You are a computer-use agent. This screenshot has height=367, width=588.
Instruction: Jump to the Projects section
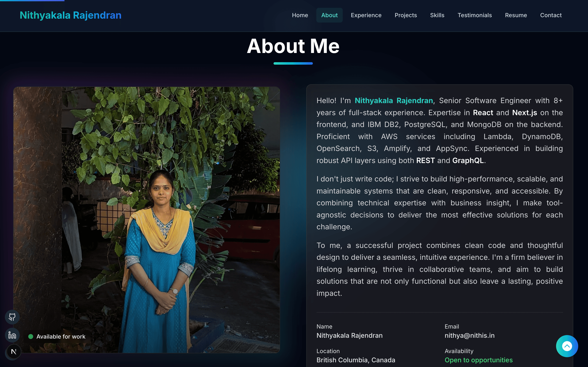[x=406, y=15]
